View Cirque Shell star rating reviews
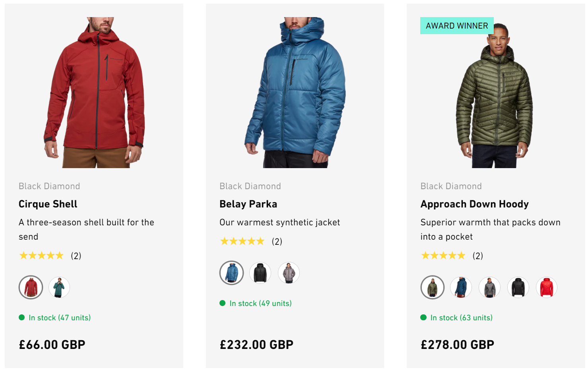Image resolution: width=588 pixels, height=370 pixels. coord(42,256)
